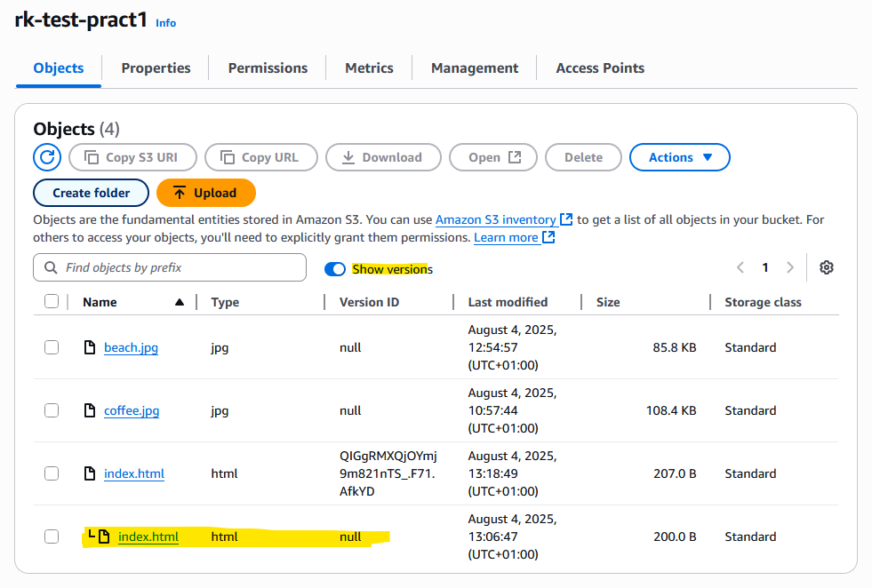Screen dimensions: 872x588
Task: Open the table preferences gear icon
Action: tap(827, 267)
